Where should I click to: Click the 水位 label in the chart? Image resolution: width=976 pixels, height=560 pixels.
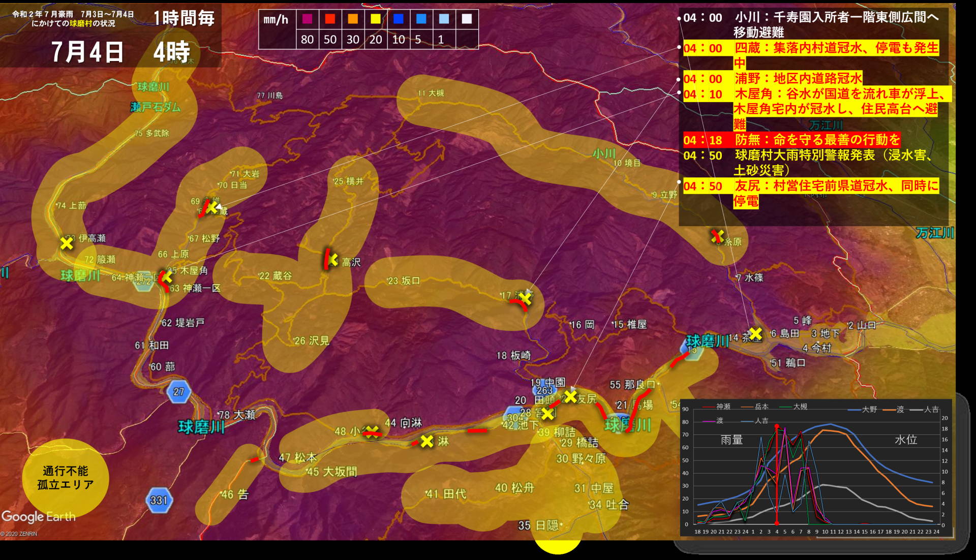point(906,440)
